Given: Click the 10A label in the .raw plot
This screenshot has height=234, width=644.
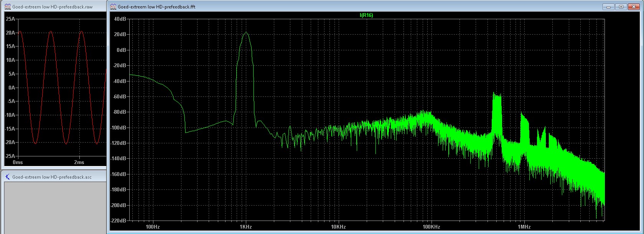Looking at the screenshot, I should click(x=10, y=60).
